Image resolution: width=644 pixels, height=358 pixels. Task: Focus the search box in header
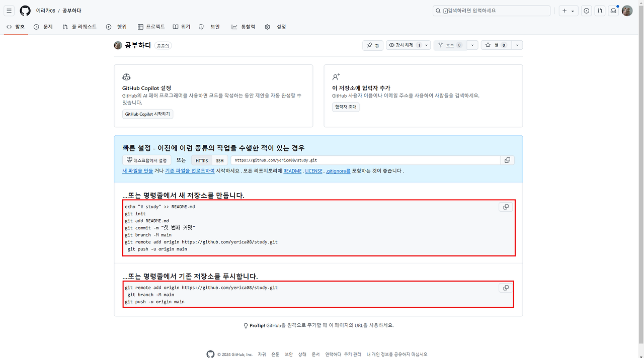point(492,11)
